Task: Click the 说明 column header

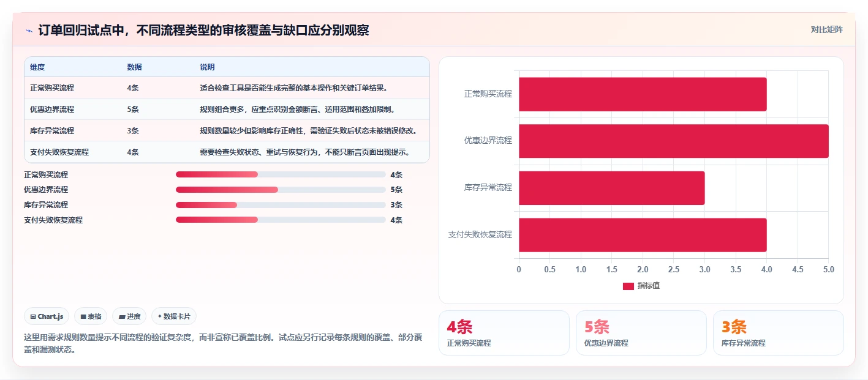Action: (x=207, y=67)
